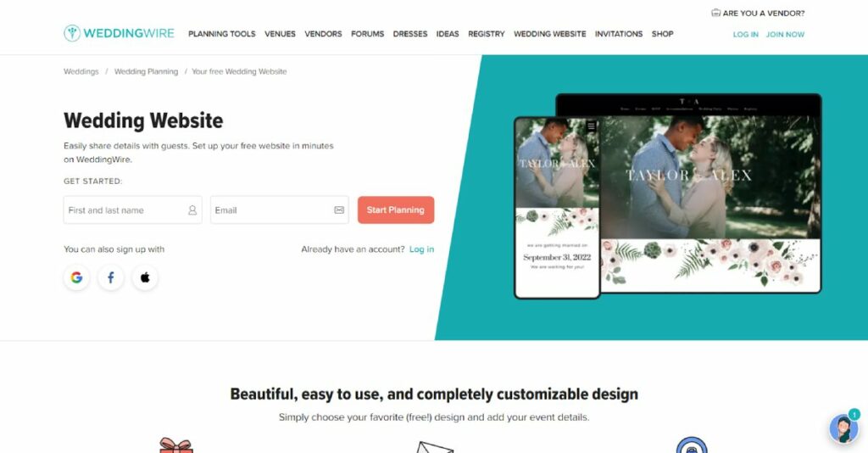Screen dimensions: 868x453
Task: Open the Planning Tools menu
Action: point(222,34)
